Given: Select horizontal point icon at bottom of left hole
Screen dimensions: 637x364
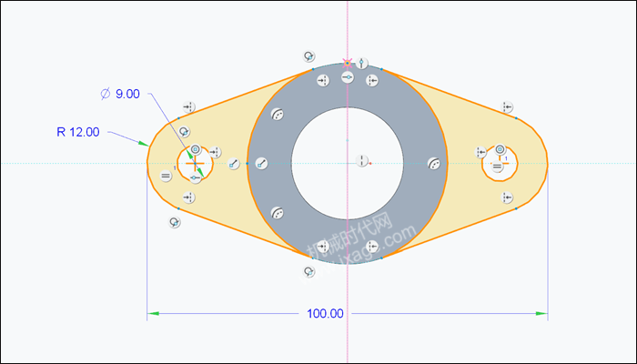Looking at the screenshot, I should 196,178.
